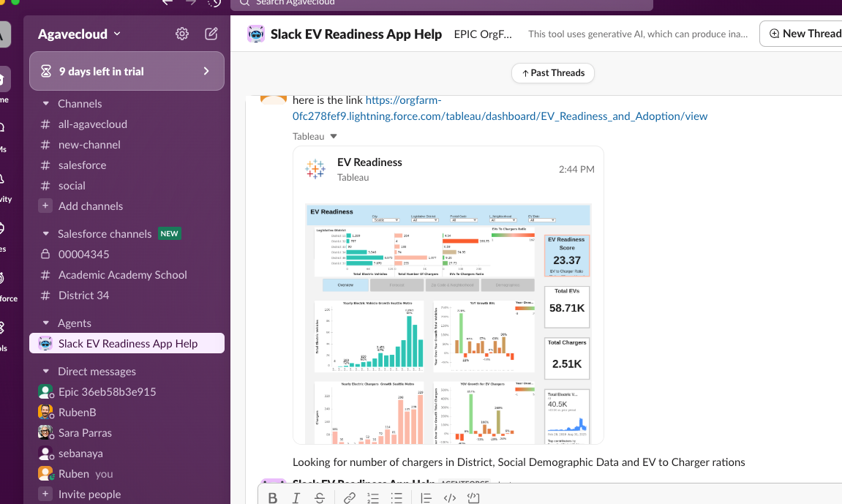Collapse the Channels section

45,103
